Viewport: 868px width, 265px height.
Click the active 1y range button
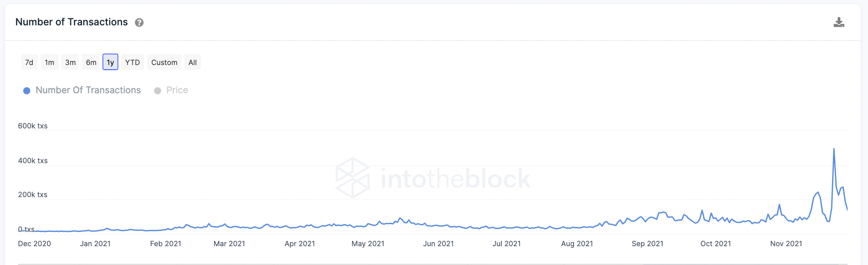pyautogui.click(x=110, y=62)
